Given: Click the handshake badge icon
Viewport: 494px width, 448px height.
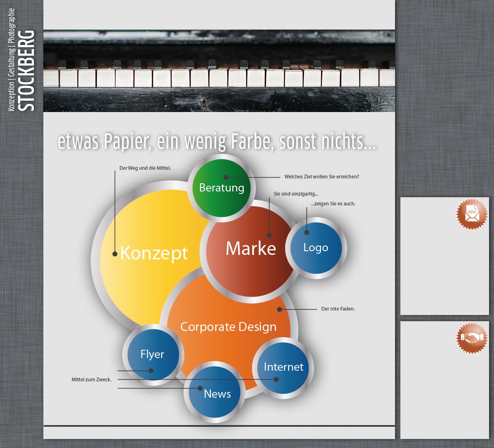Looking at the screenshot, I should [472, 338].
